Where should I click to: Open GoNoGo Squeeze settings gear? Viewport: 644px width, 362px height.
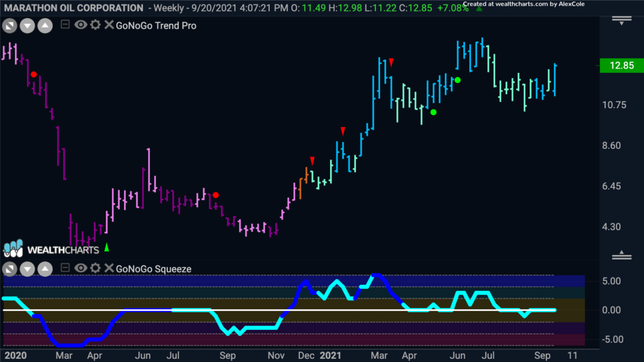tap(96, 268)
